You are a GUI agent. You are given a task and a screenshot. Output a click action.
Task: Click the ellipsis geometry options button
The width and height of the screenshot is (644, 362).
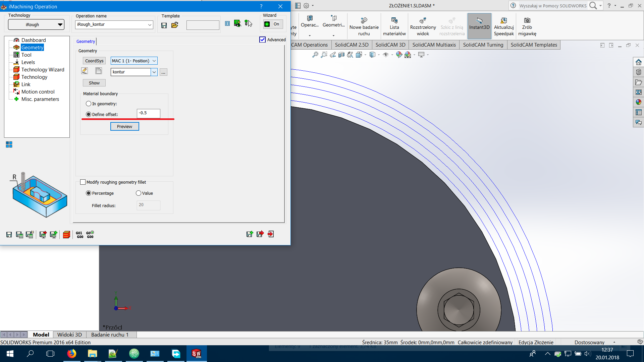coord(163,72)
